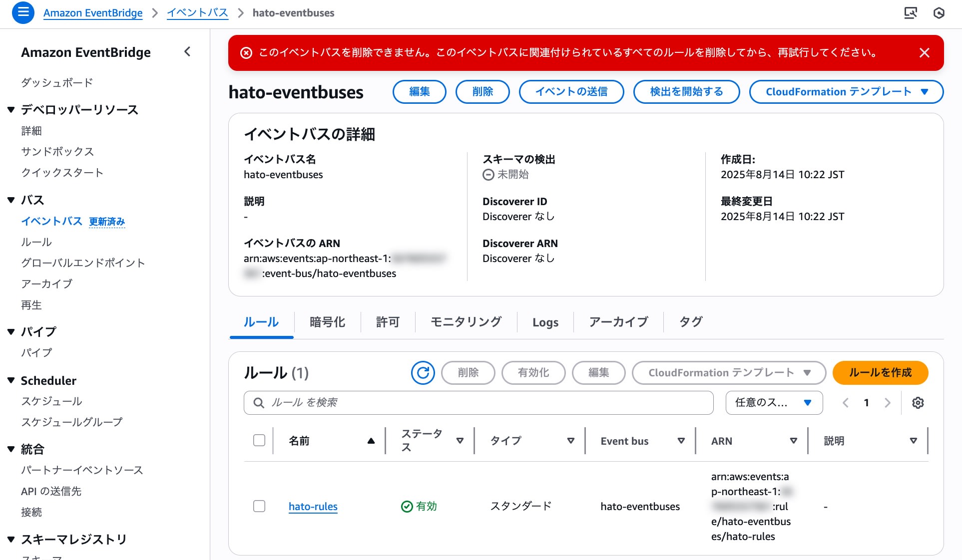The width and height of the screenshot is (962, 560).
Task: Switch to the Logs tab
Action: pyautogui.click(x=545, y=322)
